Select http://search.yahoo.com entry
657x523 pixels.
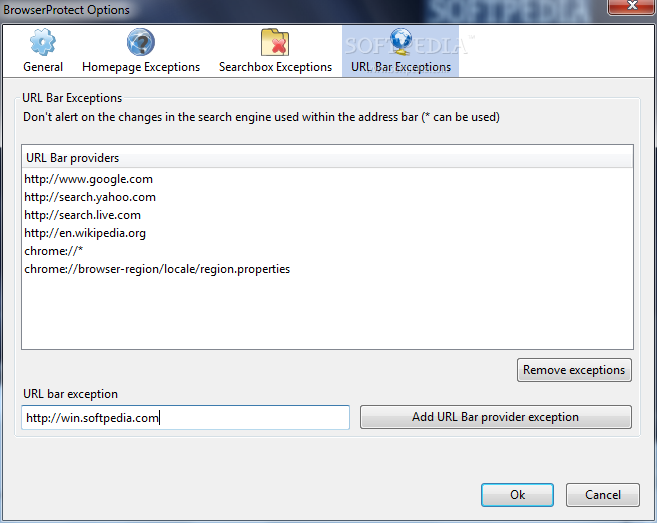(327, 197)
